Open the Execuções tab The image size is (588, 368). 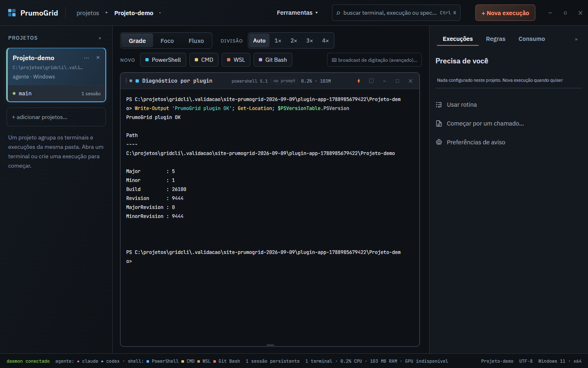pos(458,39)
